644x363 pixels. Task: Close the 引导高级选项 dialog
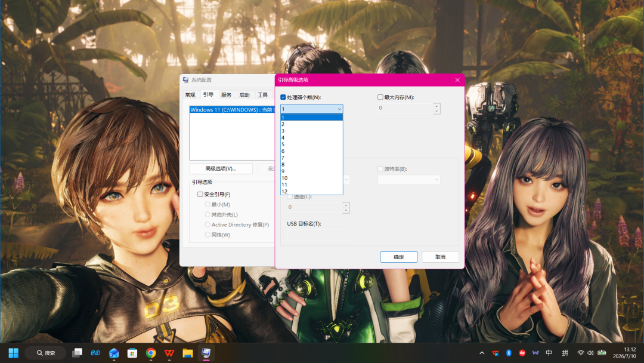tap(457, 80)
